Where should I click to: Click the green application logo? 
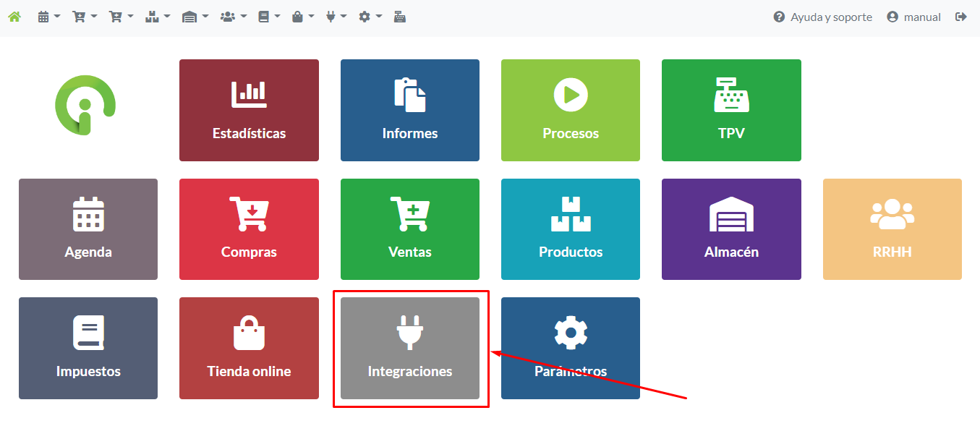coord(85,106)
